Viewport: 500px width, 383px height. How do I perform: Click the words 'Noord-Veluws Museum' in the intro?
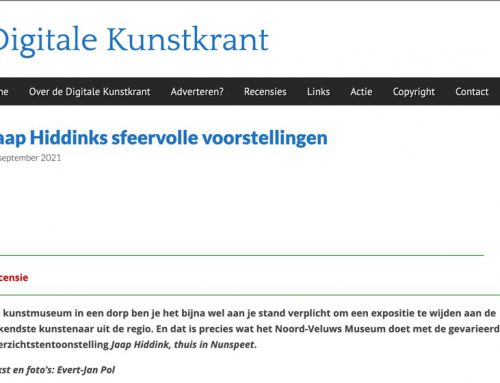[x=330, y=329]
